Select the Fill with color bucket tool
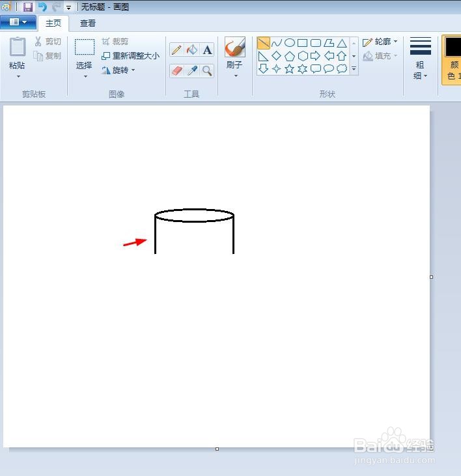 [192, 49]
